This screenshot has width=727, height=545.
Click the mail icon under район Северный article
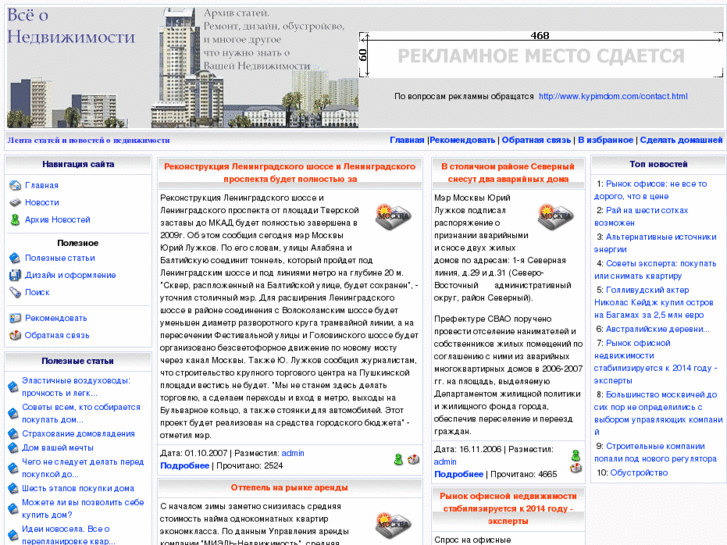coord(575,468)
